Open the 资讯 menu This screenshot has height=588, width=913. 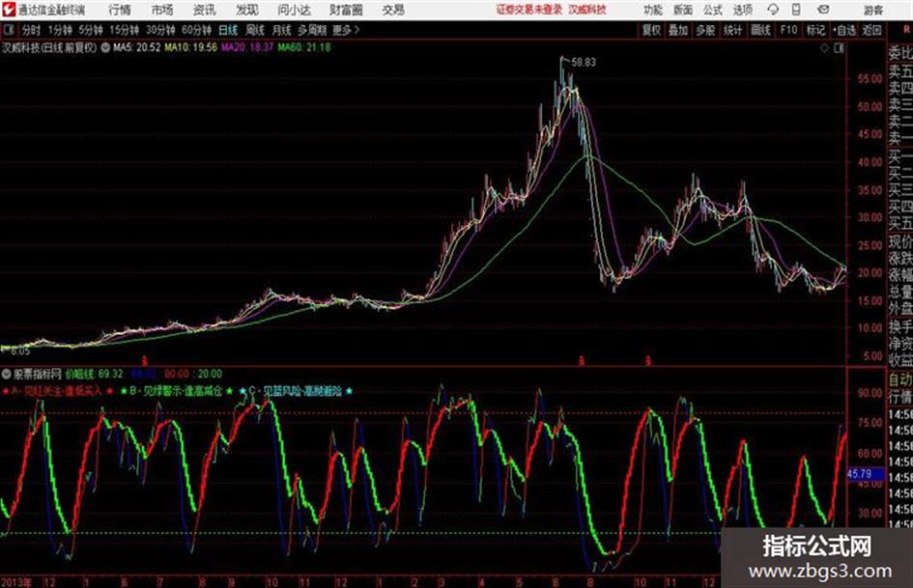pos(205,10)
